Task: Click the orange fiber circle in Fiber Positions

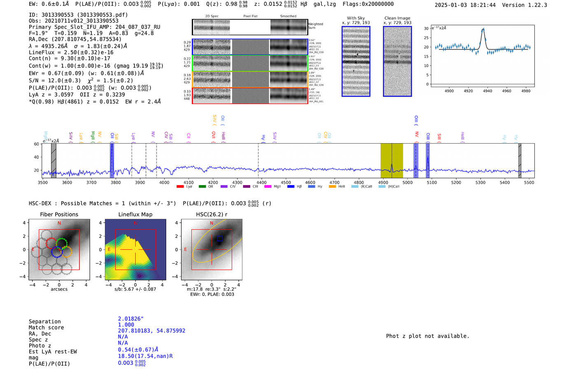Action: [x=66, y=252]
